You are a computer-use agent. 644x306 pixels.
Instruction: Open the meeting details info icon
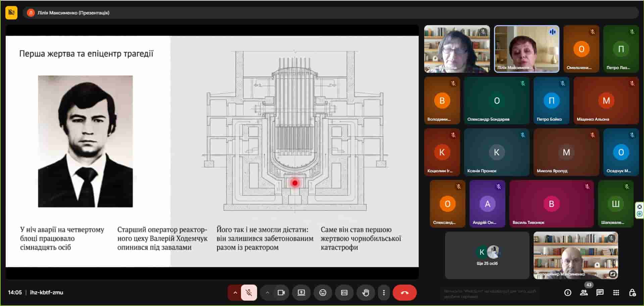567,293
